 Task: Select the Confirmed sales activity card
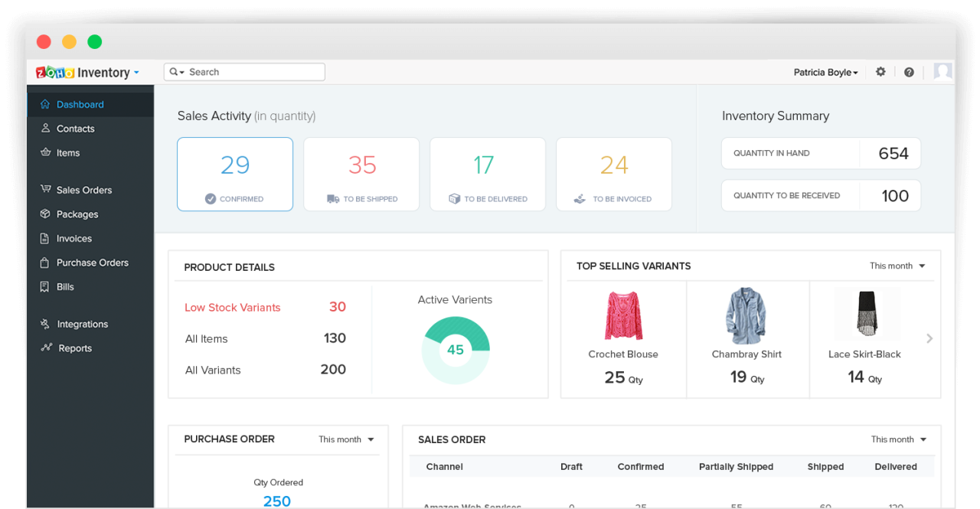(x=234, y=174)
